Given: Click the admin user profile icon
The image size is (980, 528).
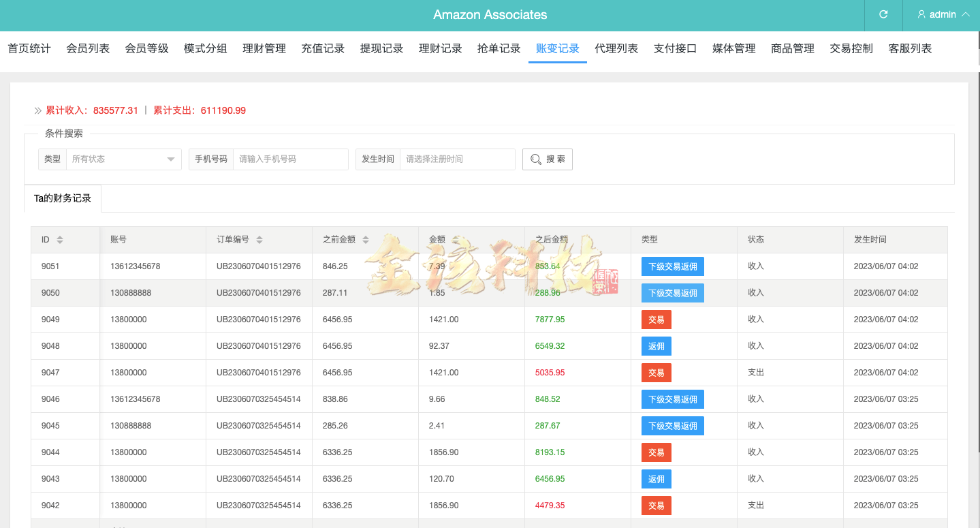Looking at the screenshot, I should [921, 14].
